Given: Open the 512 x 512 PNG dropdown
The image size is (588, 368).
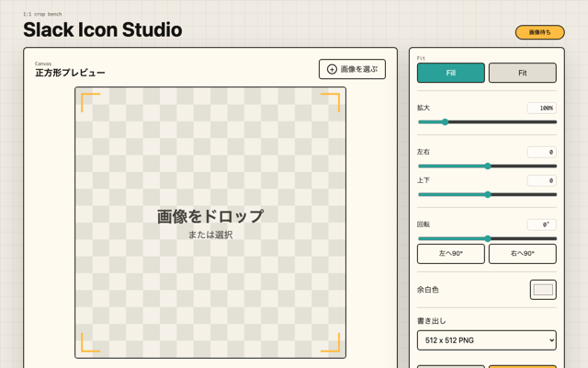Looking at the screenshot, I should 487,340.
